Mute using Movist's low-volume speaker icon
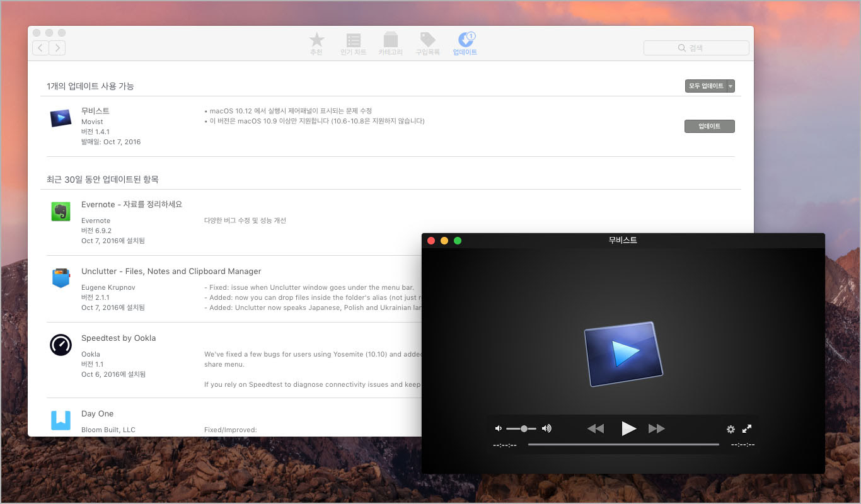 [499, 428]
